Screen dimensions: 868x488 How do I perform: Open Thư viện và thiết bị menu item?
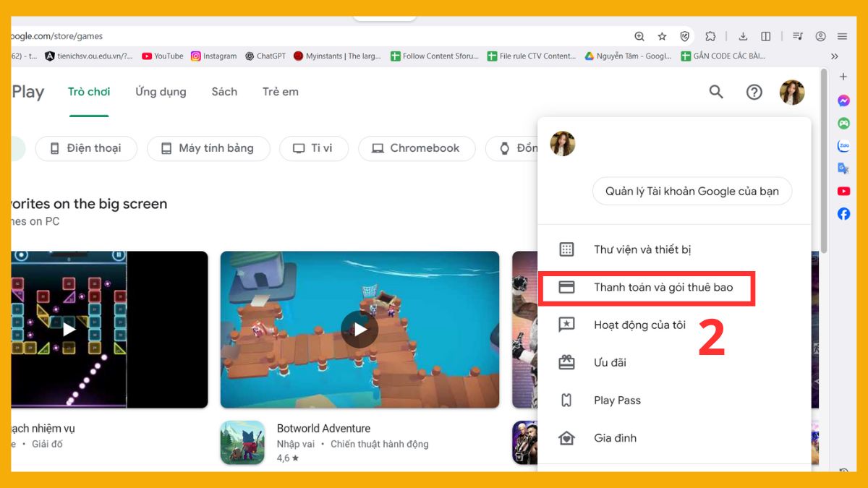(x=642, y=249)
